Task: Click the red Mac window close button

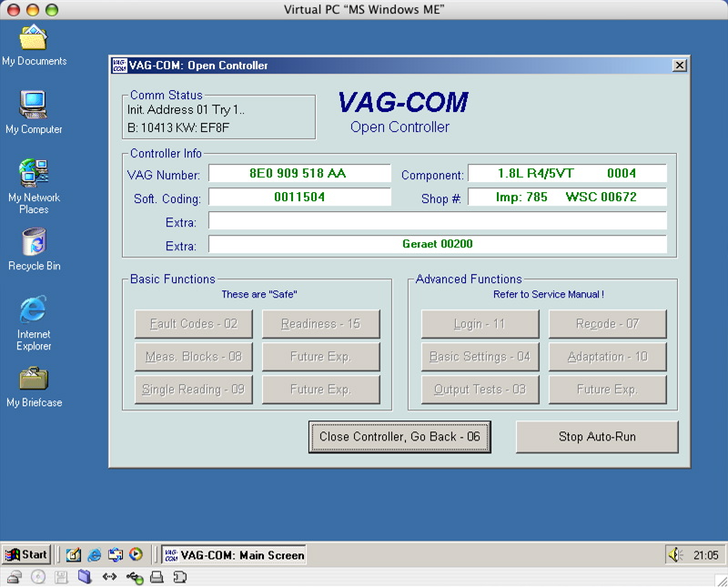Action: coord(14,10)
